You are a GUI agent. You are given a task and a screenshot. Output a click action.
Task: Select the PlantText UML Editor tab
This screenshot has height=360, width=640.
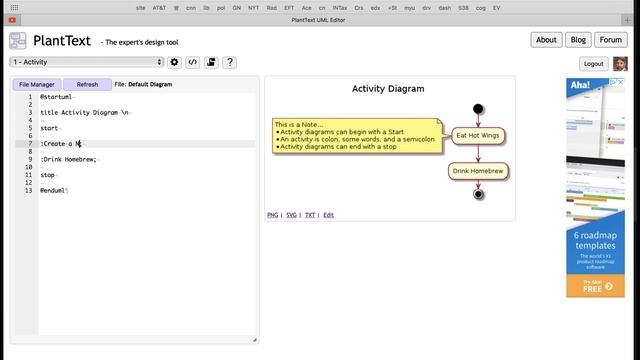(x=318, y=20)
